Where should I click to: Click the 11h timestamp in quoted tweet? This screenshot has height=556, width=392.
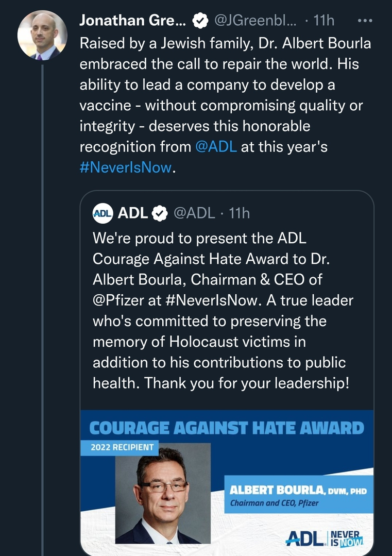[239, 213]
